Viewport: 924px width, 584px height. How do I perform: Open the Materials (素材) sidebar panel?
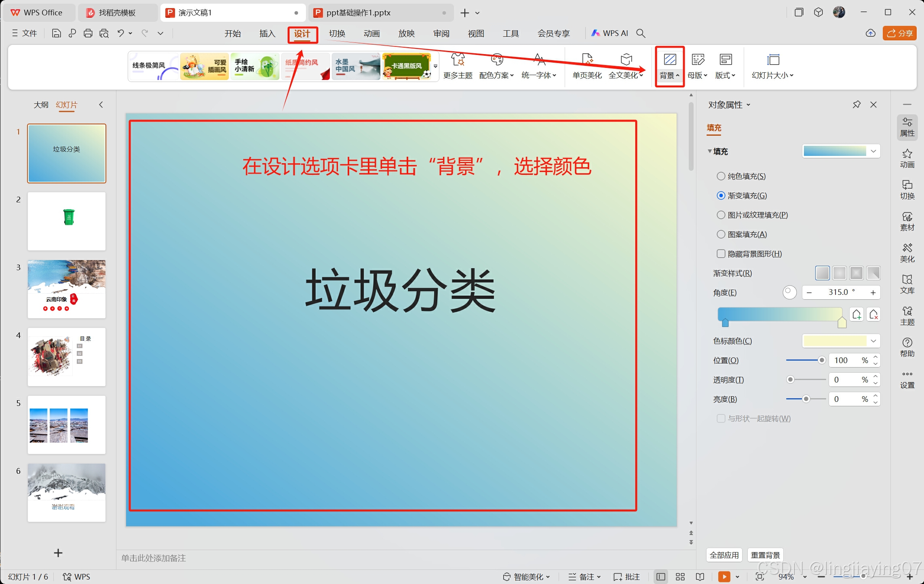(x=907, y=221)
